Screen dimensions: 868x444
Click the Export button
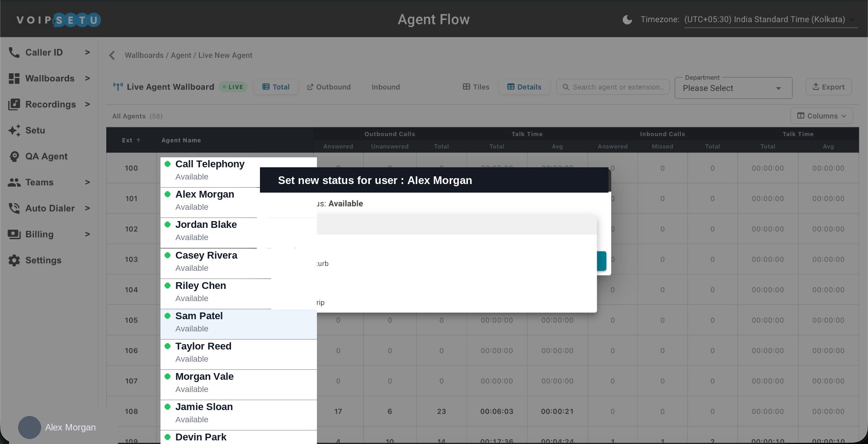pyautogui.click(x=829, y=87)
